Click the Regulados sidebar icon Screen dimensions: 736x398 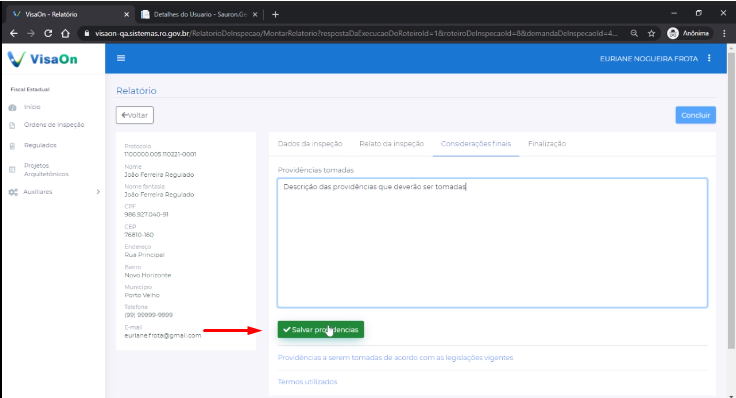[13, 146]
